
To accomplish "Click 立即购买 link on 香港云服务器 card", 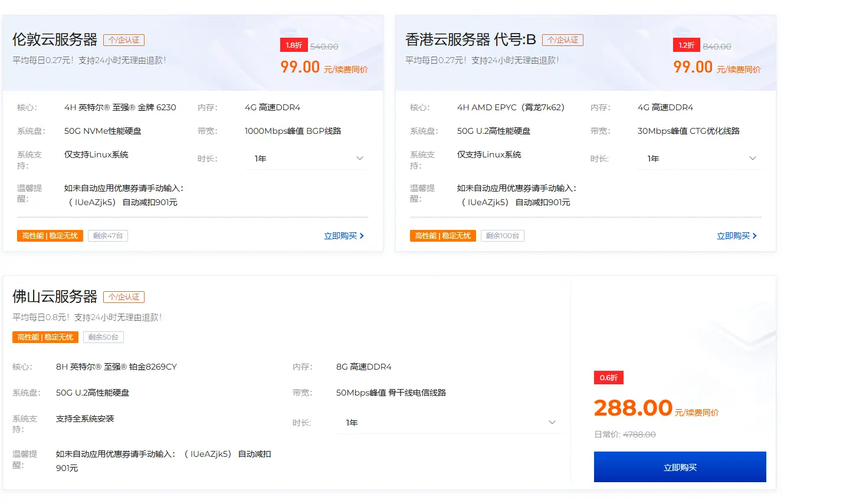I will (x=737, y=236).
